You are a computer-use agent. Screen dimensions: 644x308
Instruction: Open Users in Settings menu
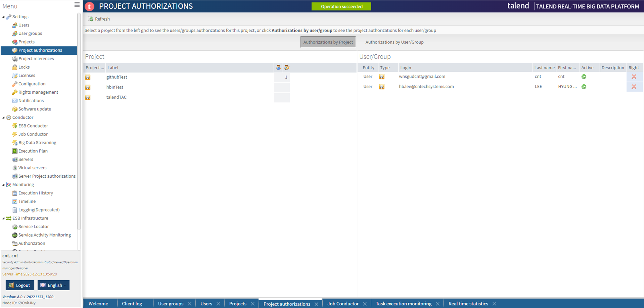click(24, 25)
